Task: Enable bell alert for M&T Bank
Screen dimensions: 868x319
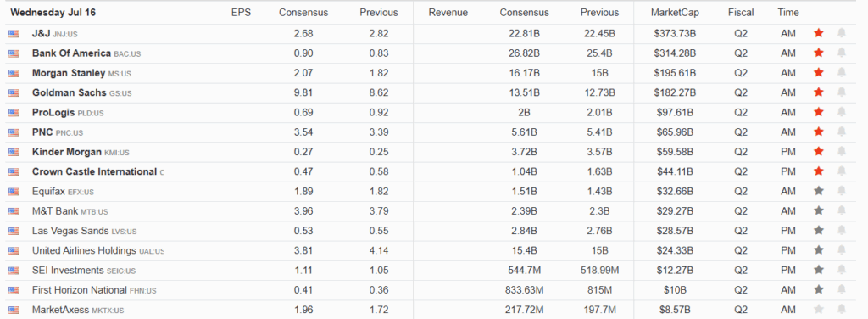Action: [x=842, y=211]
